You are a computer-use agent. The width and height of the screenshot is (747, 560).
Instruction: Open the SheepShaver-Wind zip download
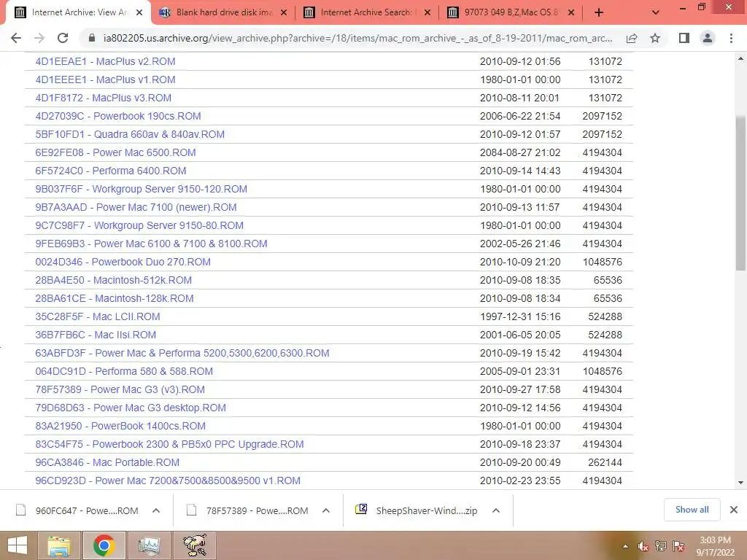coord(417,510)
